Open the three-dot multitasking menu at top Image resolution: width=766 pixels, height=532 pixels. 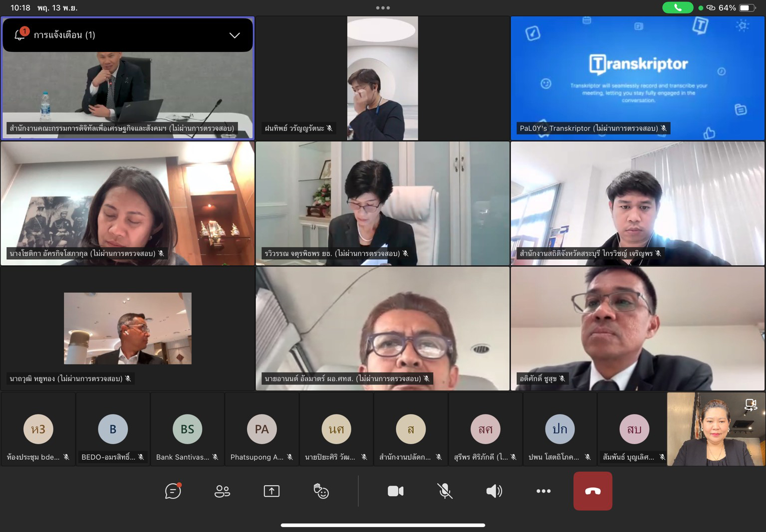point(383,7)
